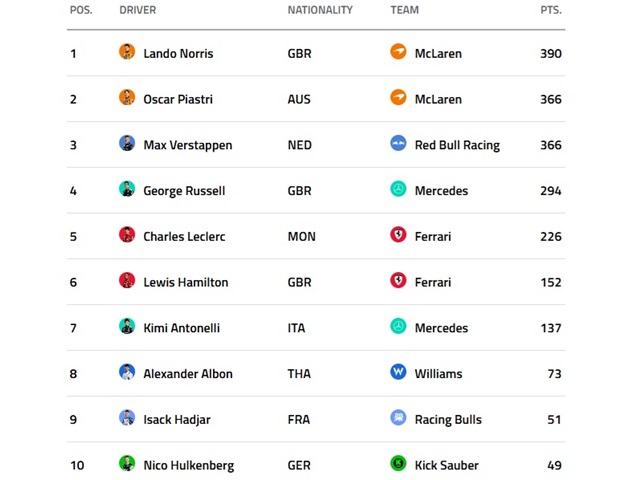This screenshot has width=640, height=480.
Task: Open George Russell driver profile link
Action: [184, 191]
